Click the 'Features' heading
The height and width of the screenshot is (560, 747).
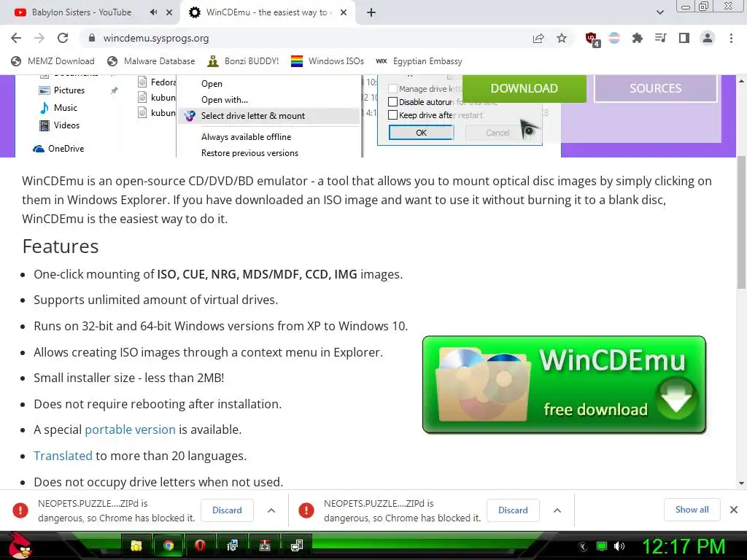pyautogui.click(x=61, y=246)
